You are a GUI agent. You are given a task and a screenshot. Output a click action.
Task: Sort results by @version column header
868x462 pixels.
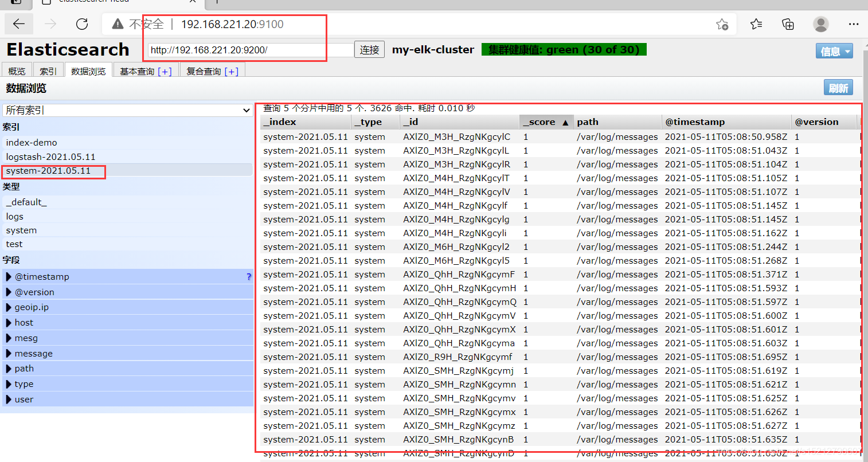click(x=824, y=122)
